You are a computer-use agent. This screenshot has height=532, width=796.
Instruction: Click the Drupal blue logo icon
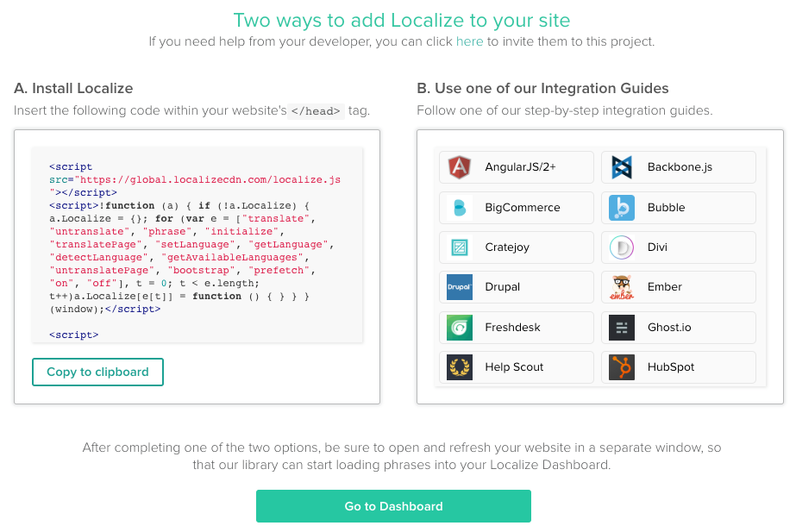[x=460, y=287]
